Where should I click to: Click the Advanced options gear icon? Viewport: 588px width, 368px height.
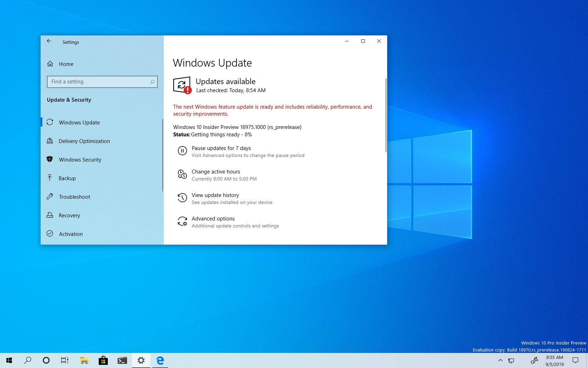click(x=182, y=221)
